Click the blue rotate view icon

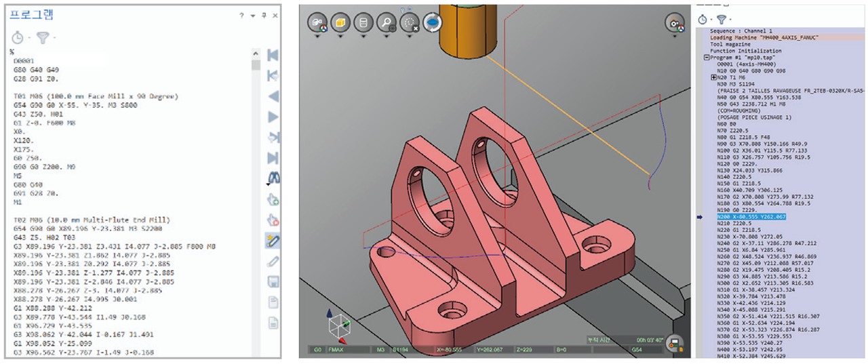(x=433, y=23)
